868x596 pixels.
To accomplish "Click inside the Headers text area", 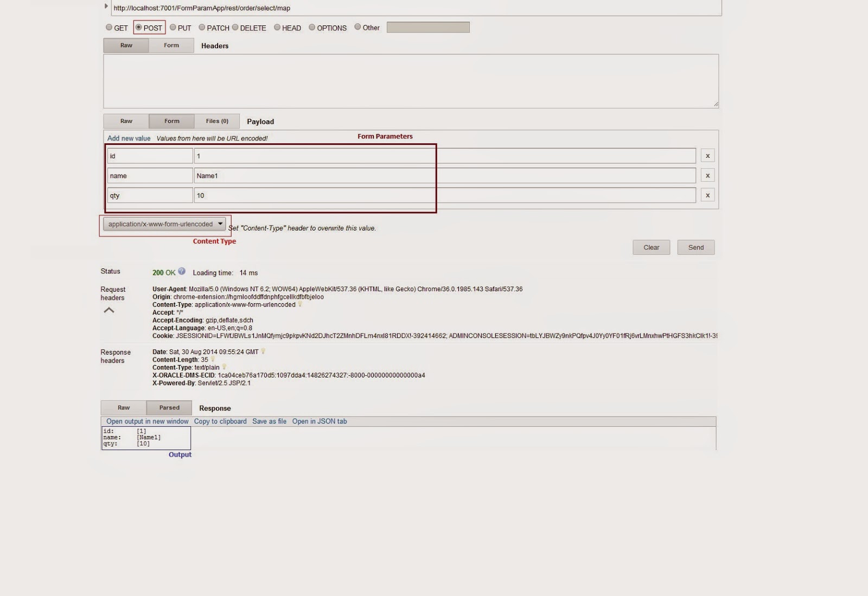I will coord(411,81).
